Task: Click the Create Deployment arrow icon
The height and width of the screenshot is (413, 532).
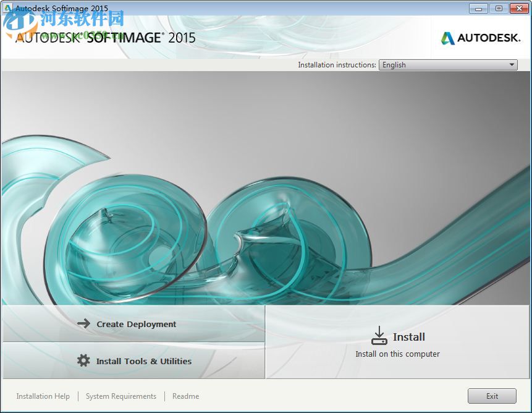Action: (84, 323)
